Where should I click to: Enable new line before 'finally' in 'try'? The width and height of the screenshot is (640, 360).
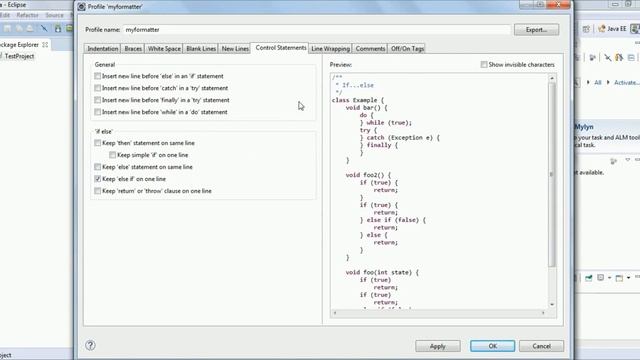tap(97, 100)
